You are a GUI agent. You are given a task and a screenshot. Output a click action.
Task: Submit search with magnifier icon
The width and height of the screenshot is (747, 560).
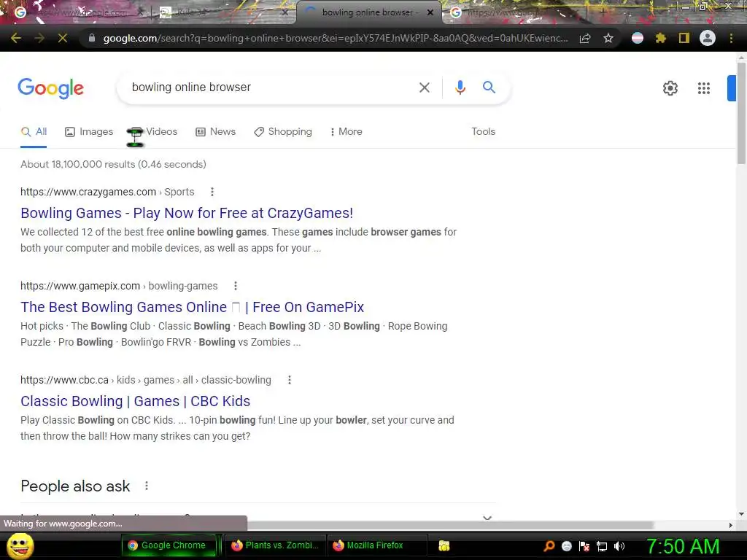489,87
